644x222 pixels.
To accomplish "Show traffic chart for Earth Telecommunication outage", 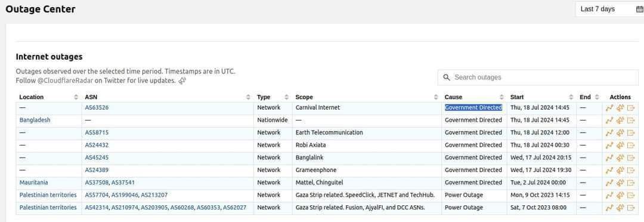I will coord(609,133).
